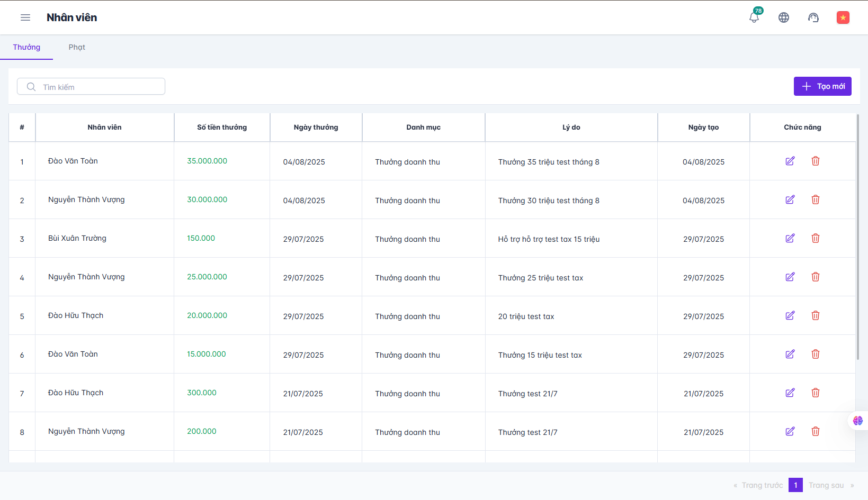The image size is (868, 500).
Task: Select the Thưởng tab
Action: click(26, 47)
